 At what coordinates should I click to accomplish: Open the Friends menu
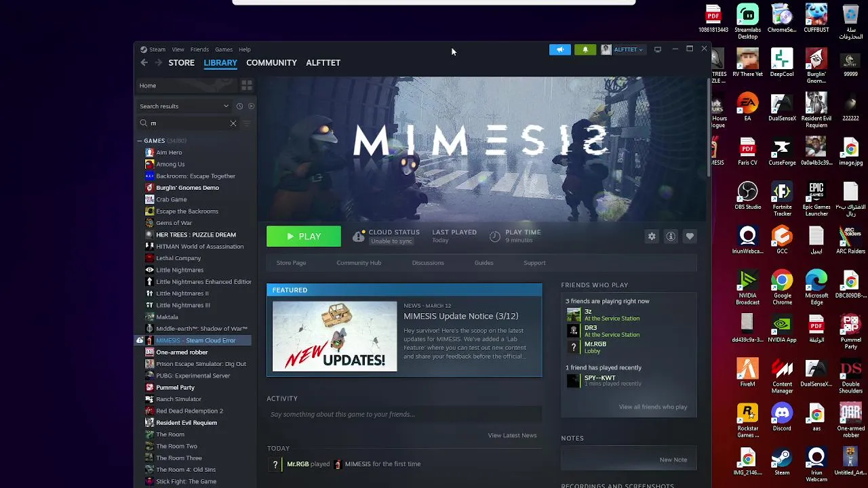199,49
